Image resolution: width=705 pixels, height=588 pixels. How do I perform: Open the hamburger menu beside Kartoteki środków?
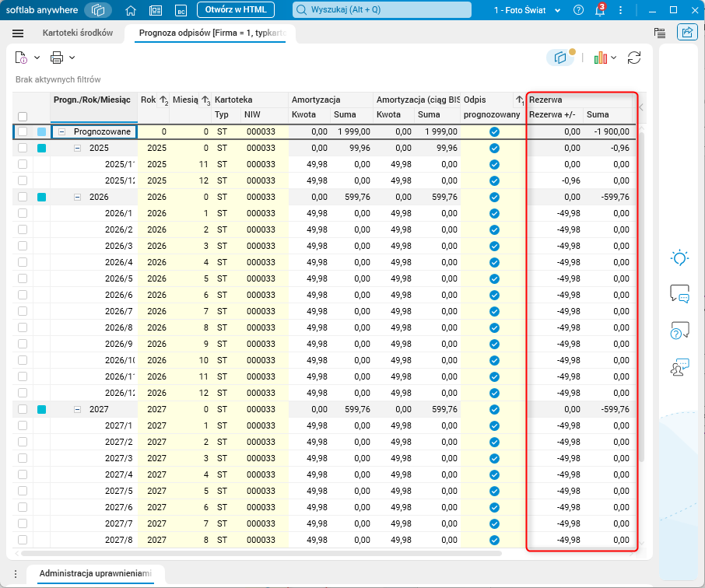(18, 33)
